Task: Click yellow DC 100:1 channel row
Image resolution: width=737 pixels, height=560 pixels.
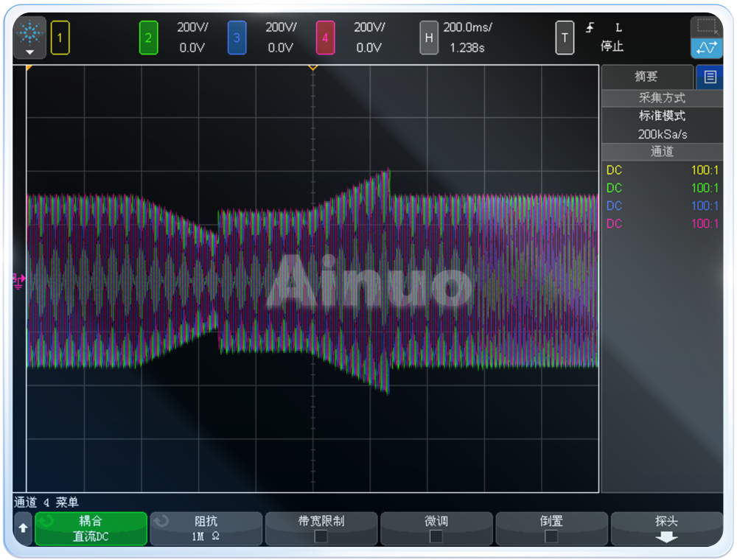Action: coord(663,170)
